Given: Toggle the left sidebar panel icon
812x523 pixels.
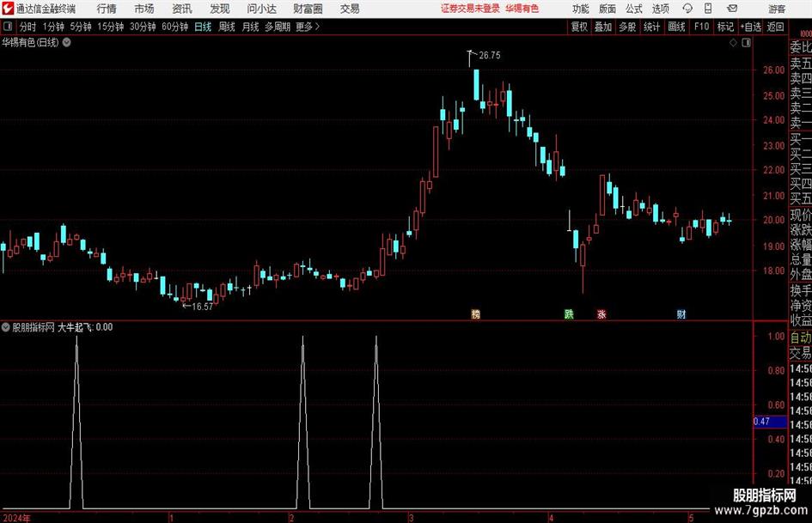Looking at the screenshot, I should point(7,27).
